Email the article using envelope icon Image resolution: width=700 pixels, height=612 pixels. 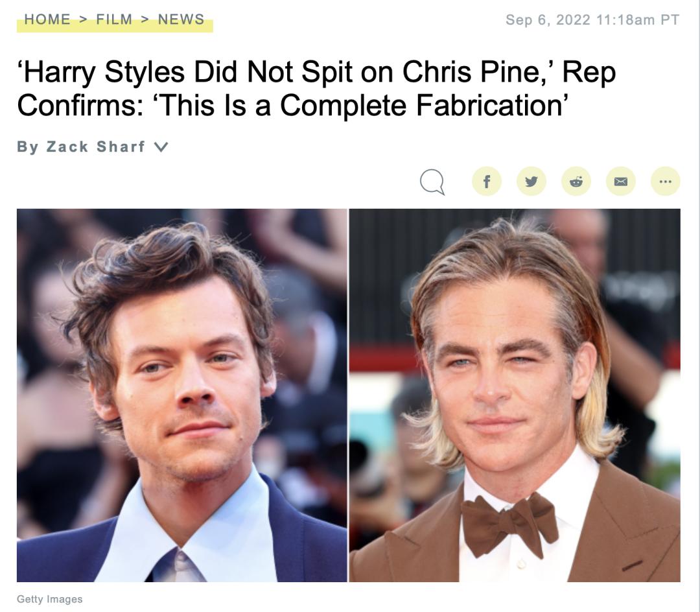(620, 182)
